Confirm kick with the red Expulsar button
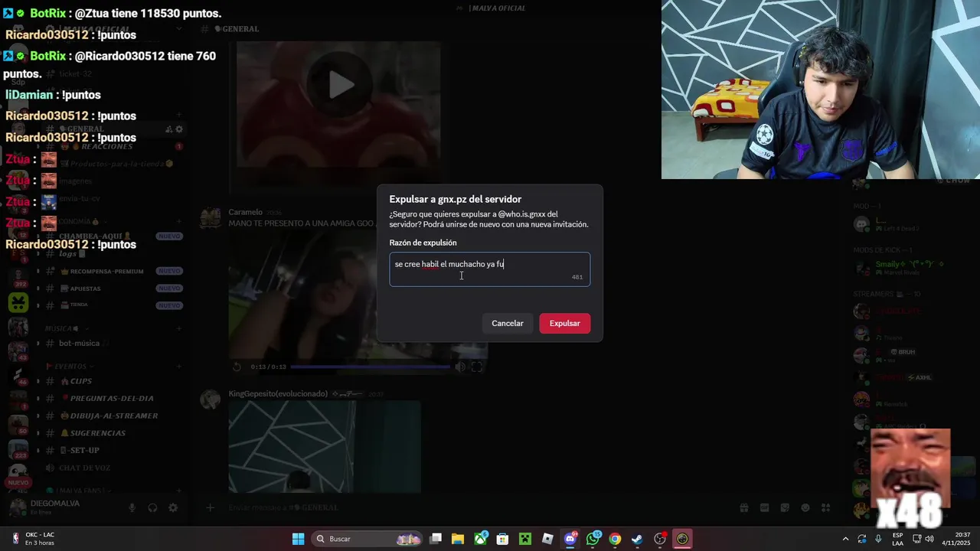The width and height of the screenshot is (980, 551). (x=564, y=323)
